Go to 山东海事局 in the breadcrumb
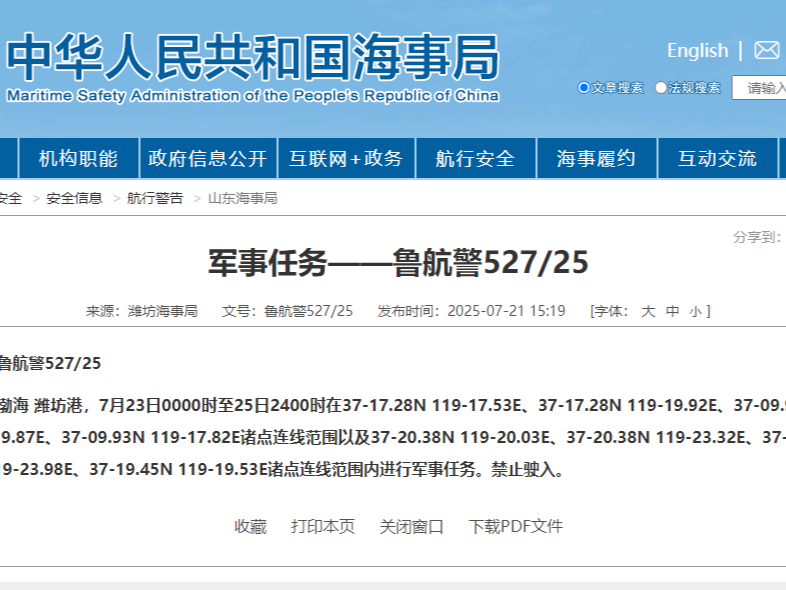Viewport: 786px width, 590px height. 242,198
